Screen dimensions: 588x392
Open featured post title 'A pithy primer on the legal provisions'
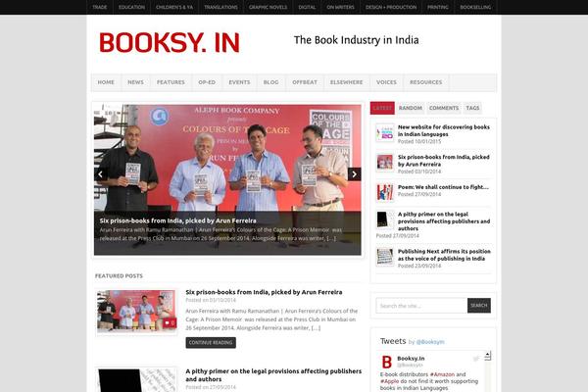click(x=273, y=374)
